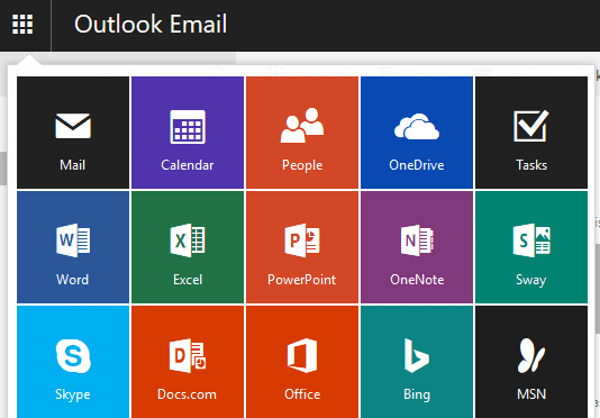Open the PowerPoint tile
The width and height of the screenshot is (600, 418).
pos(302,247)
